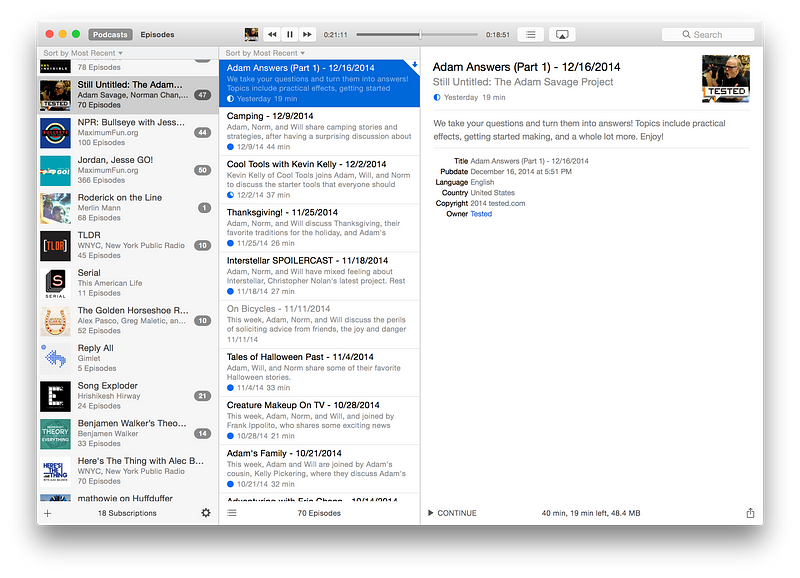This screenshot has width=800, height=578.
Task: Rewind the current episode
Action: (x=272, y=35)
